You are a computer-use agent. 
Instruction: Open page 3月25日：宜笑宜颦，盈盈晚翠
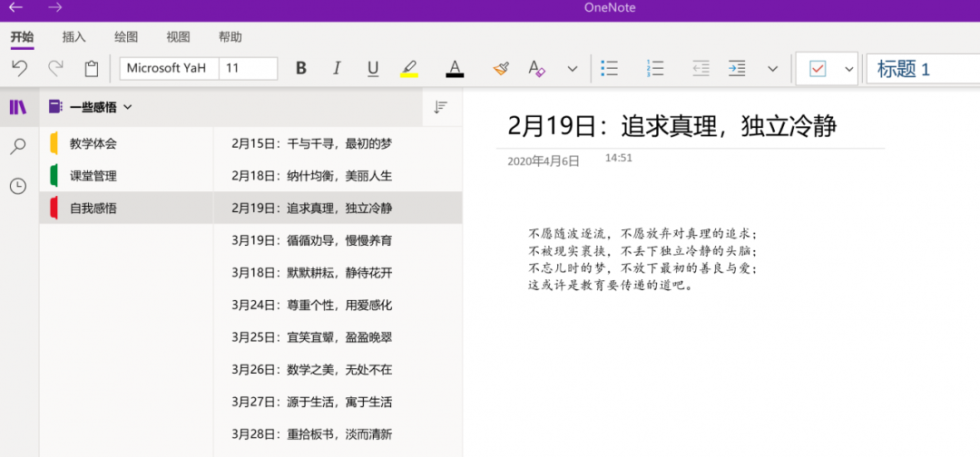click(338, 337)
